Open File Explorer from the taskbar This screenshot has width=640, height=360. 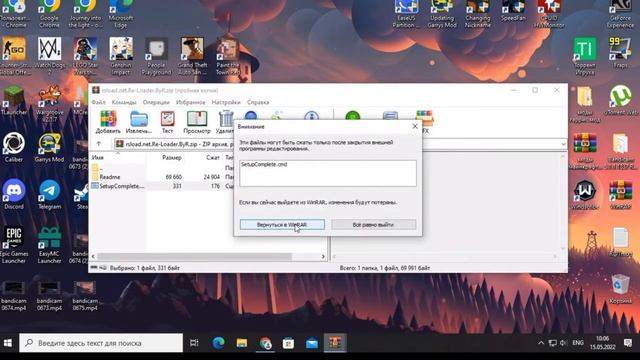(x=242, y=343)
